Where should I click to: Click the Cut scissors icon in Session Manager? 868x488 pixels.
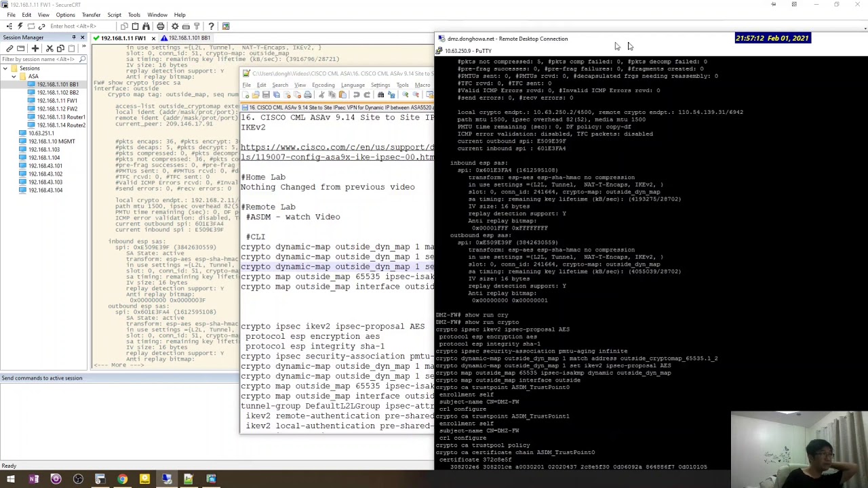point(50,49)
